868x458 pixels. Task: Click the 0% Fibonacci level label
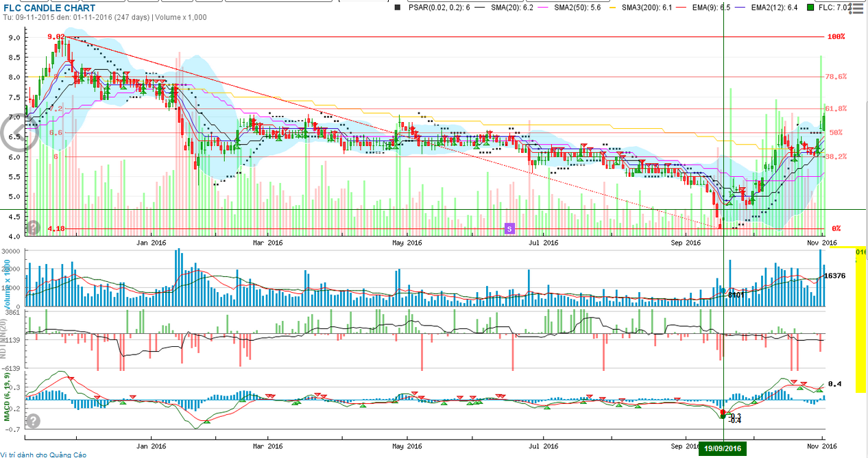(836, 228)
